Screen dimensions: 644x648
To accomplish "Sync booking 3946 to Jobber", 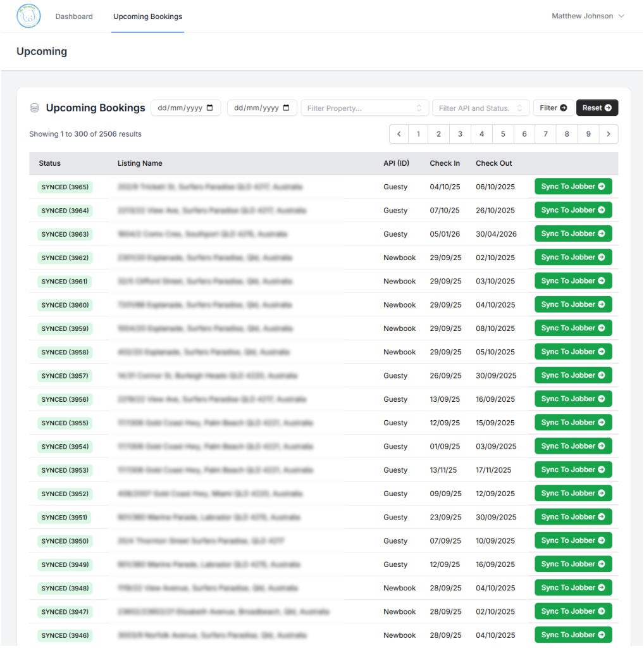I will 573,635.
